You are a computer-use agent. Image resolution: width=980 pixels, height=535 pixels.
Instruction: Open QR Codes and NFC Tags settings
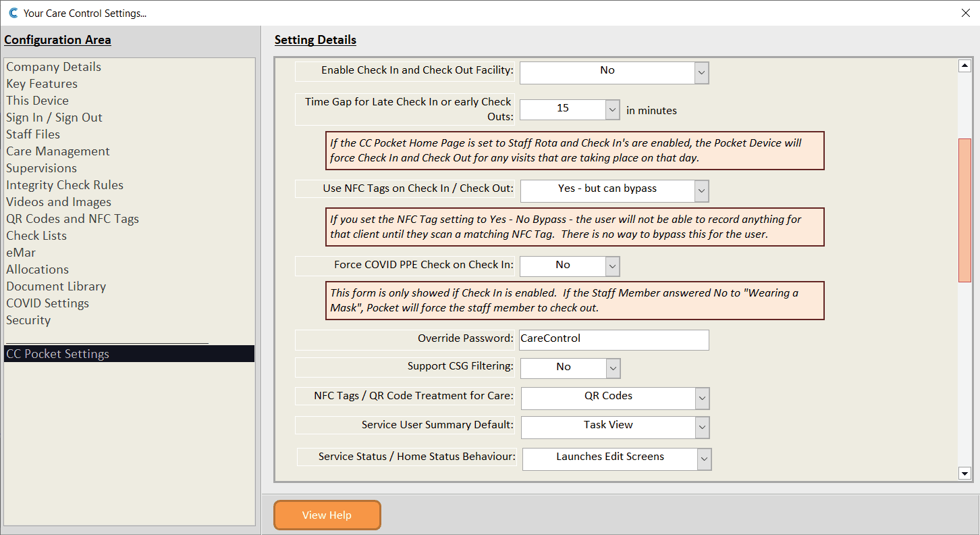click(x=73, y=219)
